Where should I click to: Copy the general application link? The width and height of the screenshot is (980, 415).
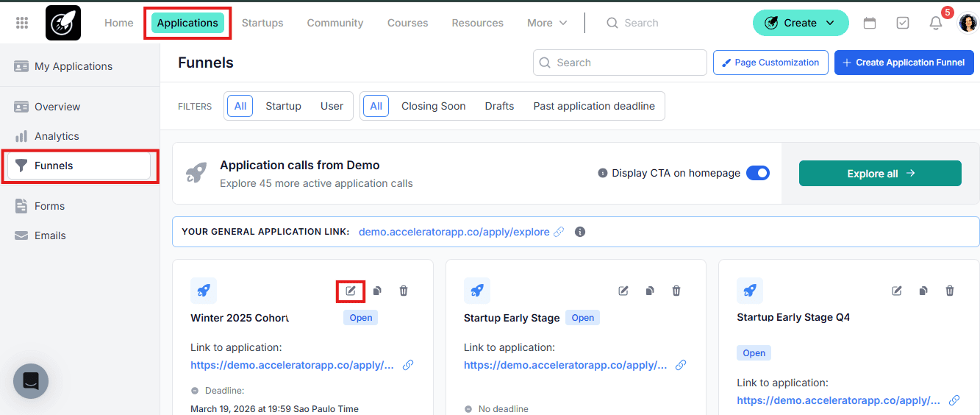click(559, 232)
